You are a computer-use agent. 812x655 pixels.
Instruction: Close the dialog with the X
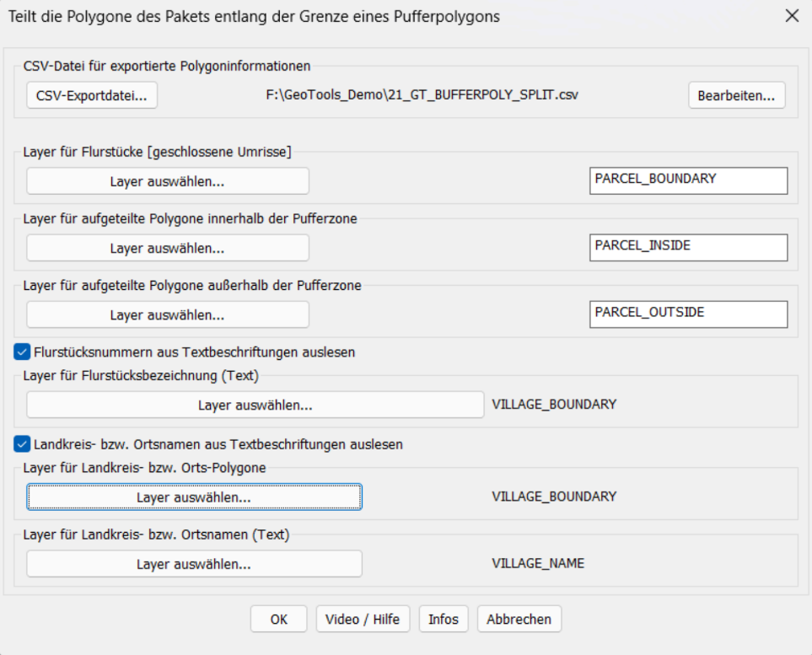(x=791, y=16)
